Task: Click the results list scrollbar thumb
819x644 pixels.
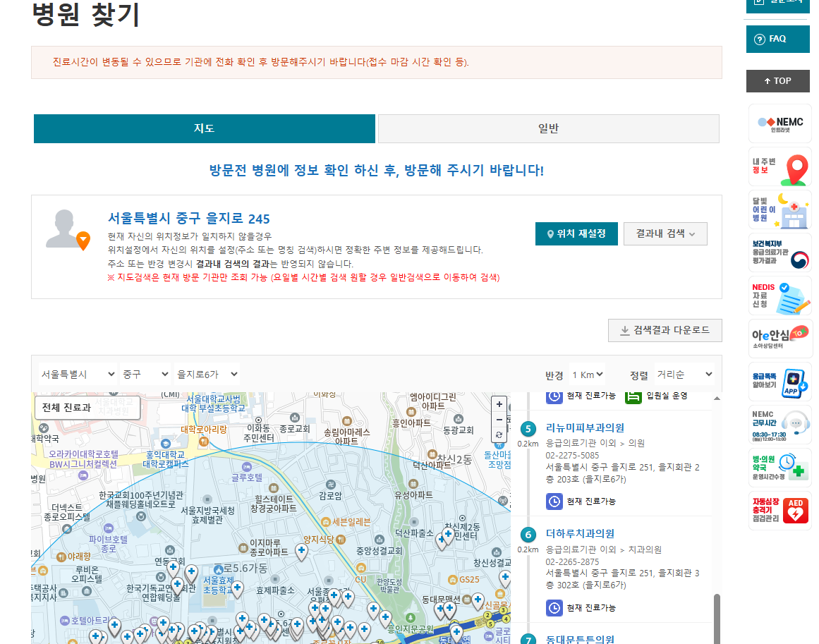Action: [x=717, y=619]
